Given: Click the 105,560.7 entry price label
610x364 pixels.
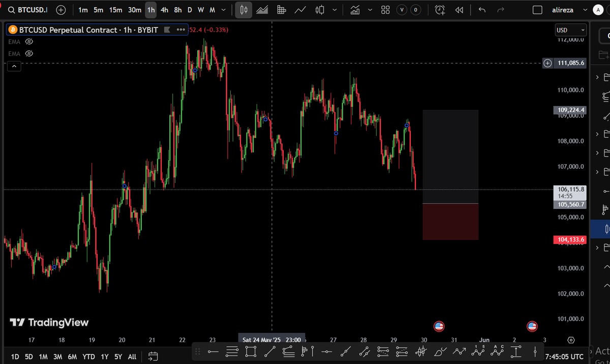Looking at the screenshot, I should point(569,204).
